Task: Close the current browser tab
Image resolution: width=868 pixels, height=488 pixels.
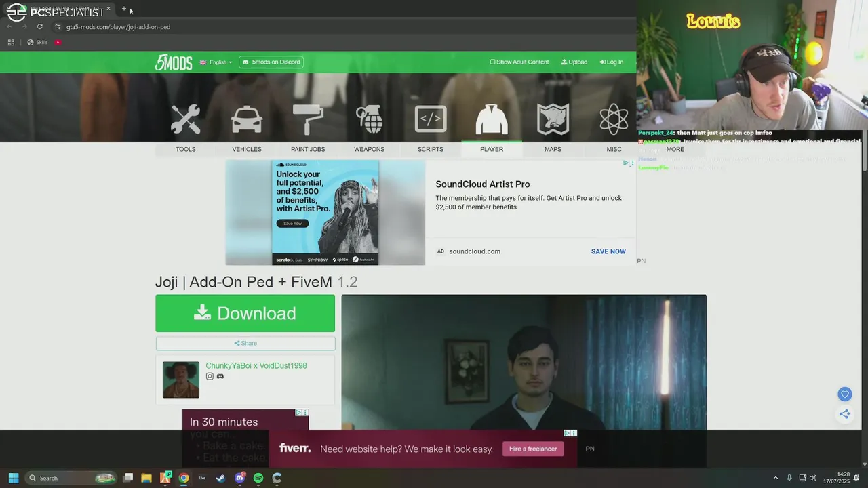Action: click(x=108, y=9)
